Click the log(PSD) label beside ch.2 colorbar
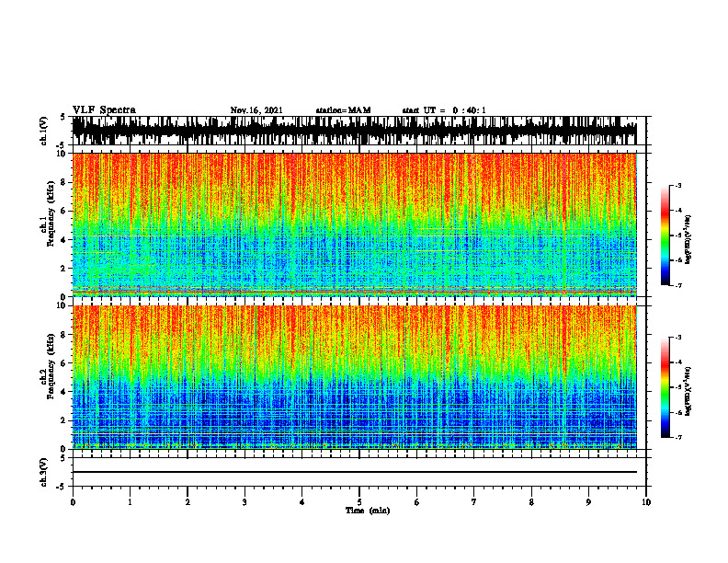The height and width of the screenshot is (563, 728). coord(688,392)
